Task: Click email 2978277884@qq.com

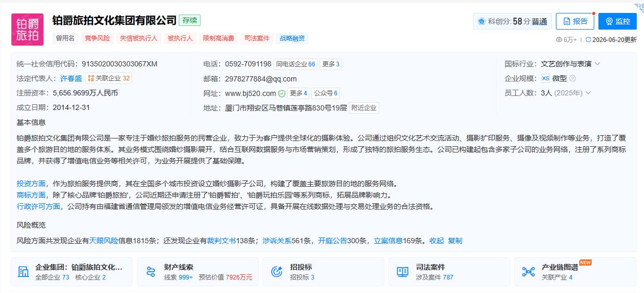Action: coord(261,79)
